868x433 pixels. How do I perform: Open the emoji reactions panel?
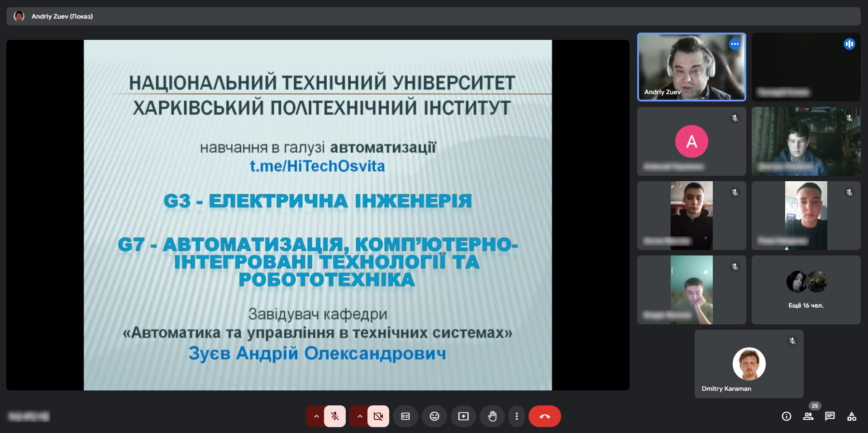pos(434,416)
